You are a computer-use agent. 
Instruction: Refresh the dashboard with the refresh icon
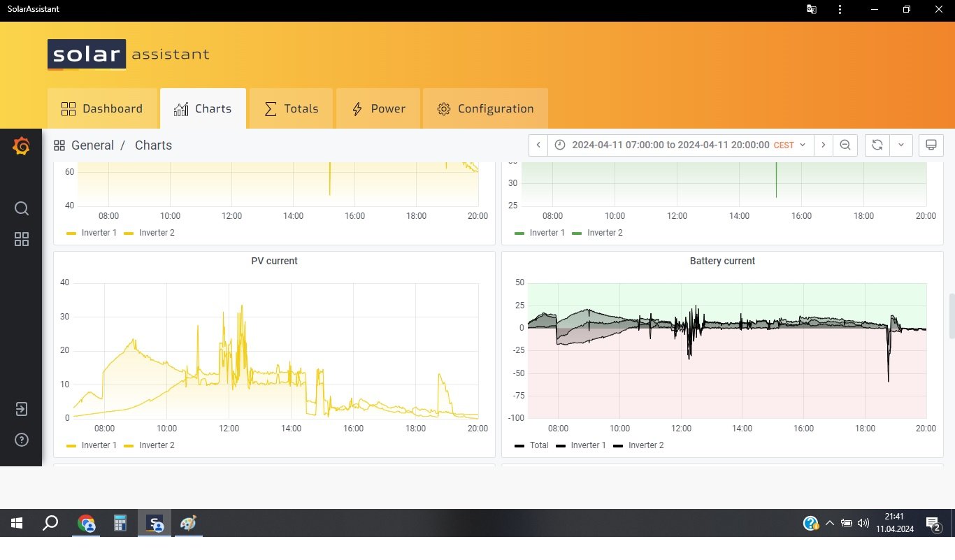click(877, 145)
